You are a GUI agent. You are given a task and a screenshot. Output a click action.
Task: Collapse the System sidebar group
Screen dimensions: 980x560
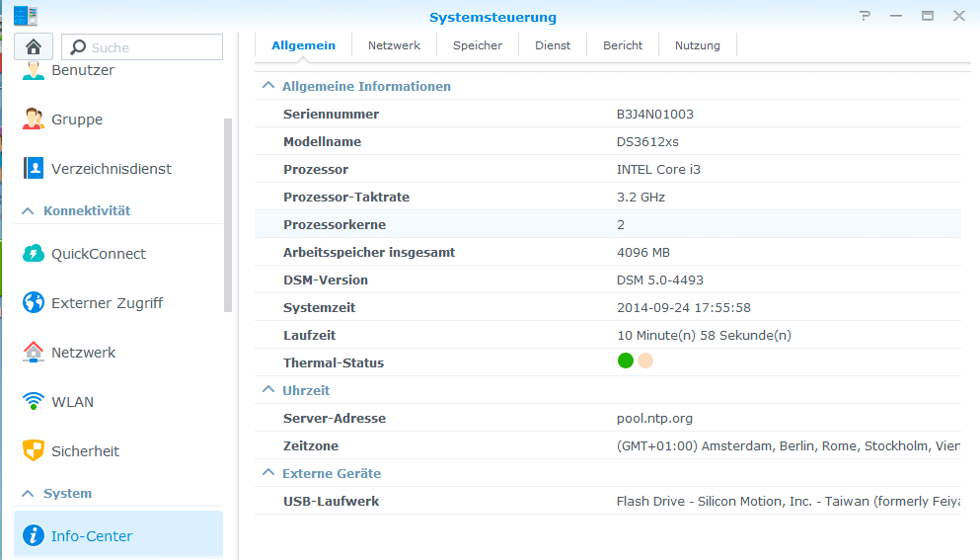[28, 493]
